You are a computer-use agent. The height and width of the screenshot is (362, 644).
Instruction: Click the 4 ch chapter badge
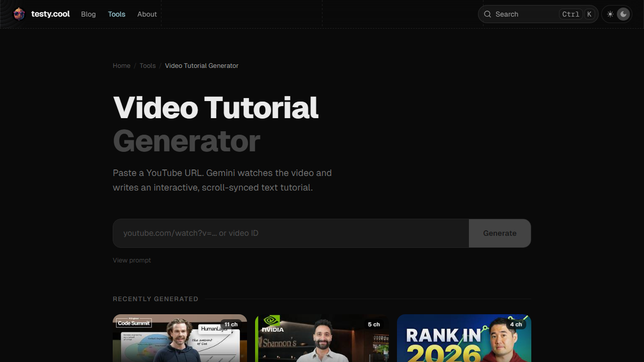pos(516,324)
